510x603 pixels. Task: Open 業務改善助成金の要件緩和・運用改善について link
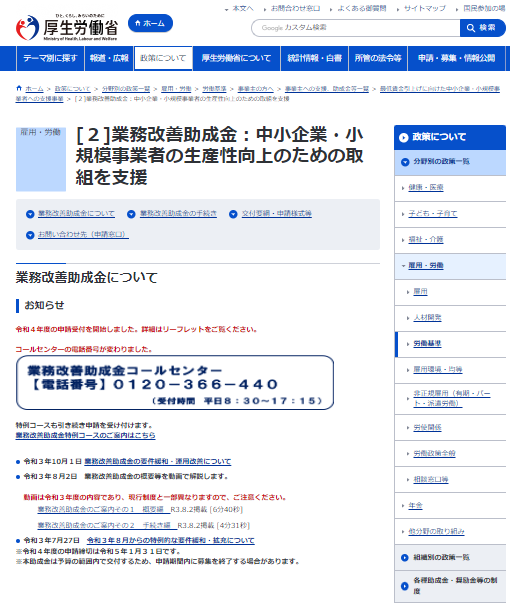pyautogui.click(x=158, y=461)
